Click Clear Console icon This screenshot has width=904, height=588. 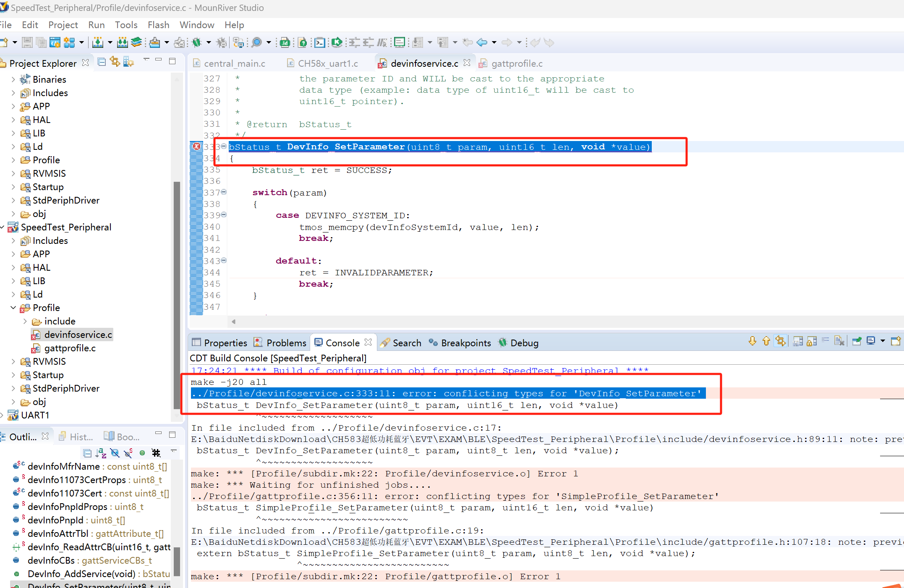click(x=839, y=341)
